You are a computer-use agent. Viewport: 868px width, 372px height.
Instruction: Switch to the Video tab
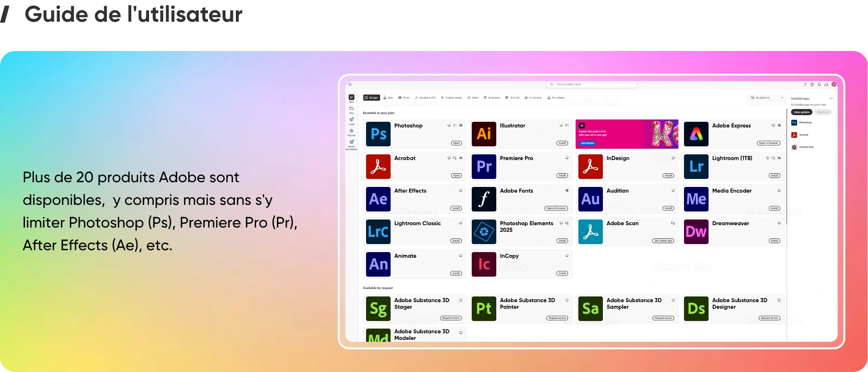pos(473,98)
